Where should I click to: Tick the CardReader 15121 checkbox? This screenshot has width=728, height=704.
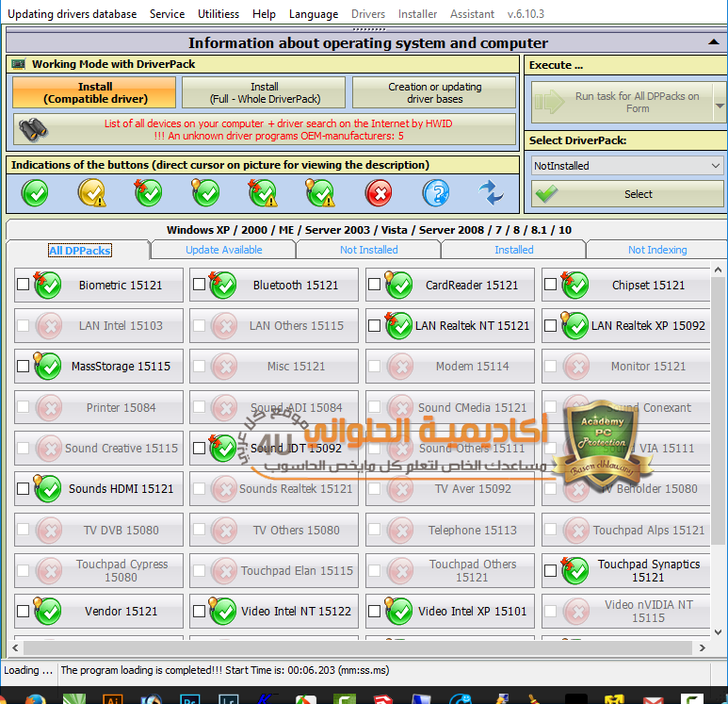tap(374, 286)
